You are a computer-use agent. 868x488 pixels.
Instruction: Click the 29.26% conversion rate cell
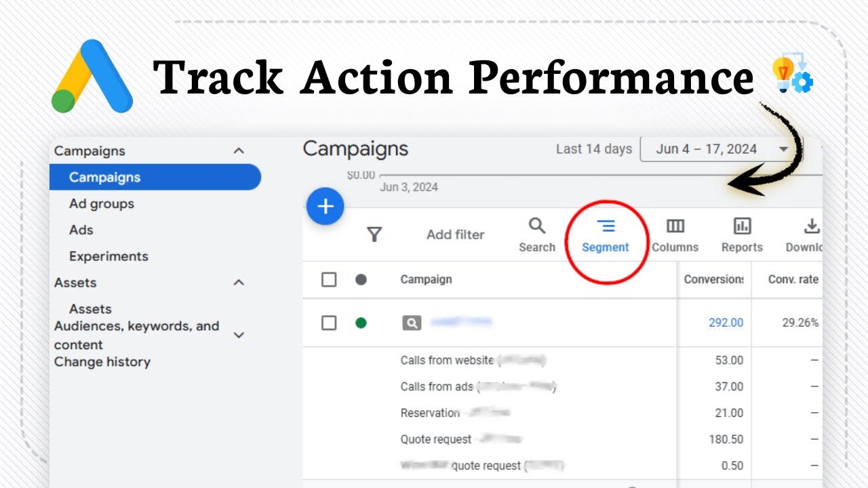(800, 323)
